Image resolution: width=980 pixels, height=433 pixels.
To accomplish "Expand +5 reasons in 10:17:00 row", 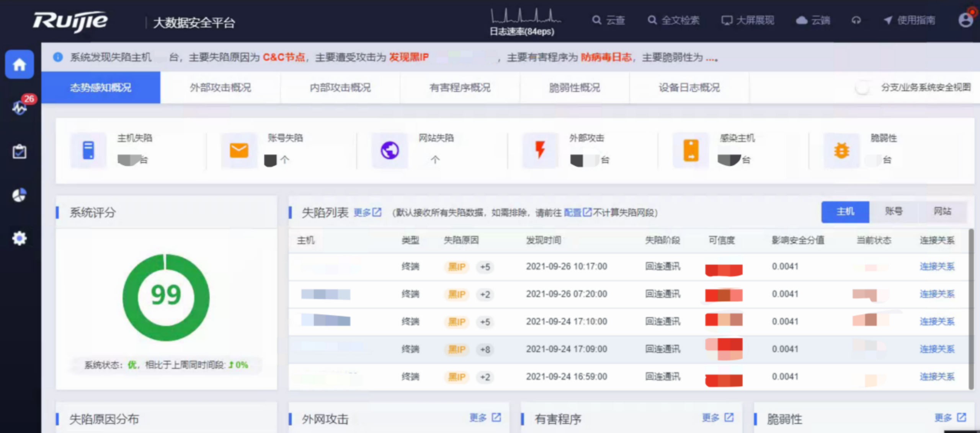I will (x=485, y=267).
